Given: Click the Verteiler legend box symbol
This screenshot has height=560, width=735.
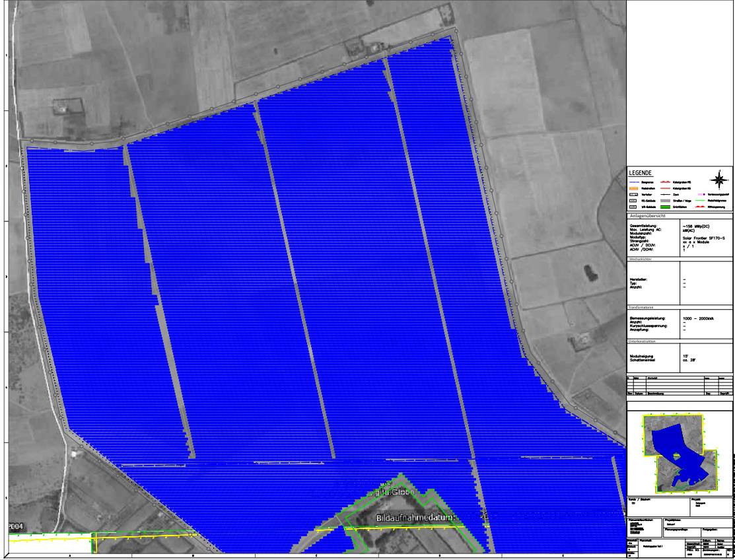Looking at the screenshot, I should pos(634,195).
